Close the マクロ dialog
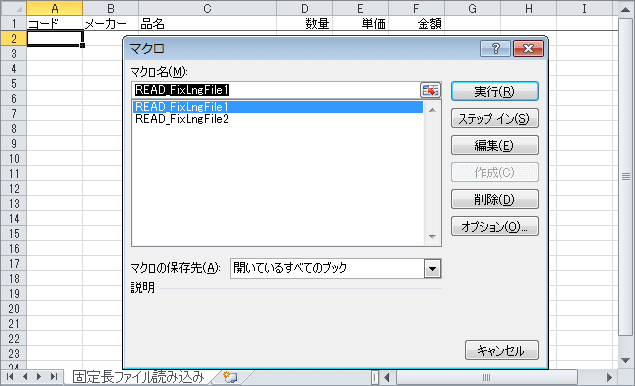The image size is (635, 386). pyautogui.click(x=528, y=49)
